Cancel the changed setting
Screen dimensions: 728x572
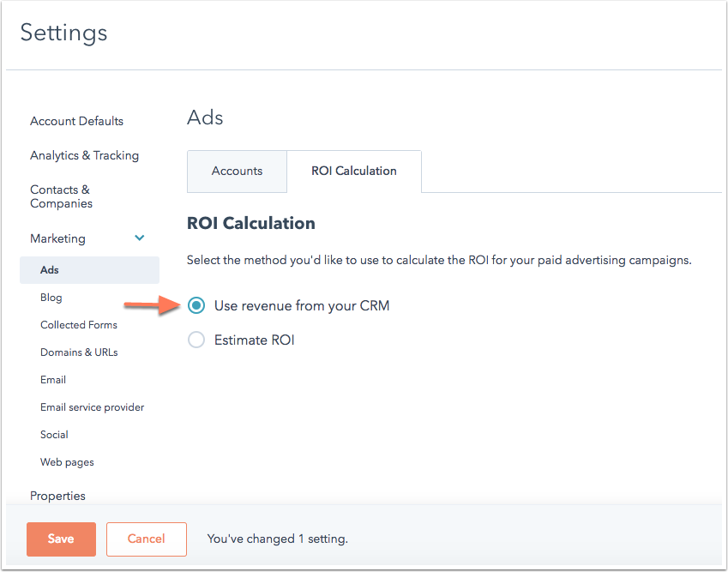[x=146, y=539]
